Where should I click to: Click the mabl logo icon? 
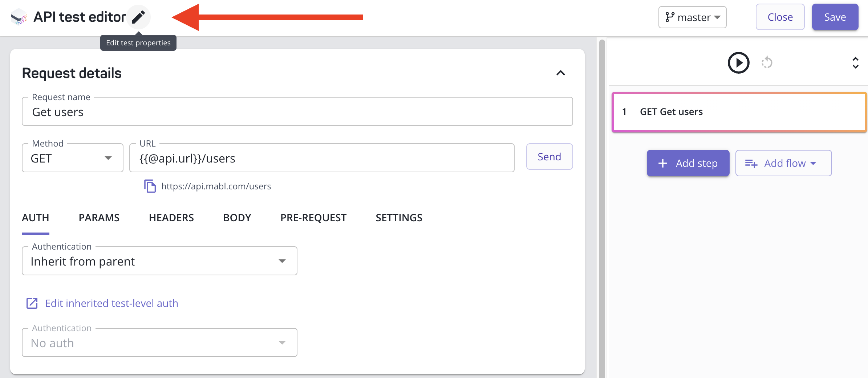pos(19,17)
